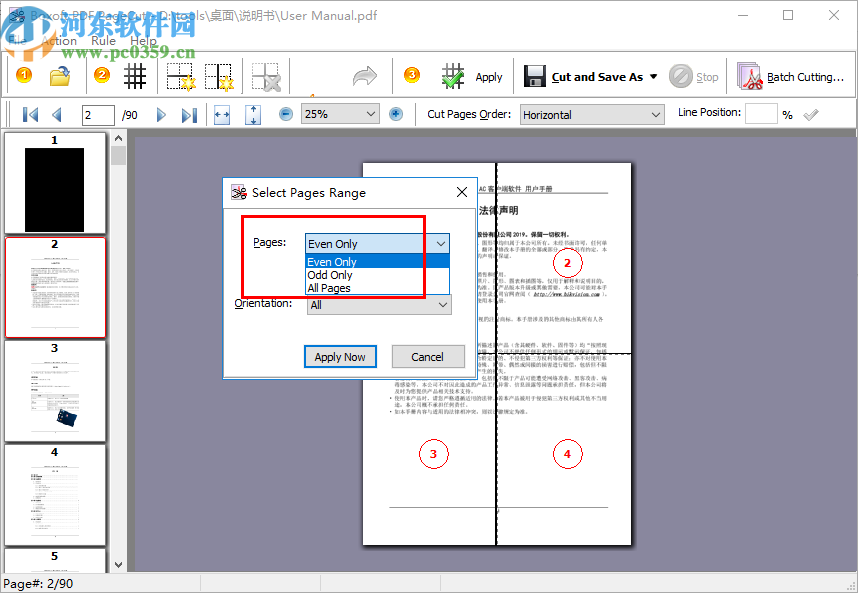Image resolution: width=858 pixels, height=593 pixels.
Task: Expand the Cut Pages Order dropdown
Action: (655, 114)
